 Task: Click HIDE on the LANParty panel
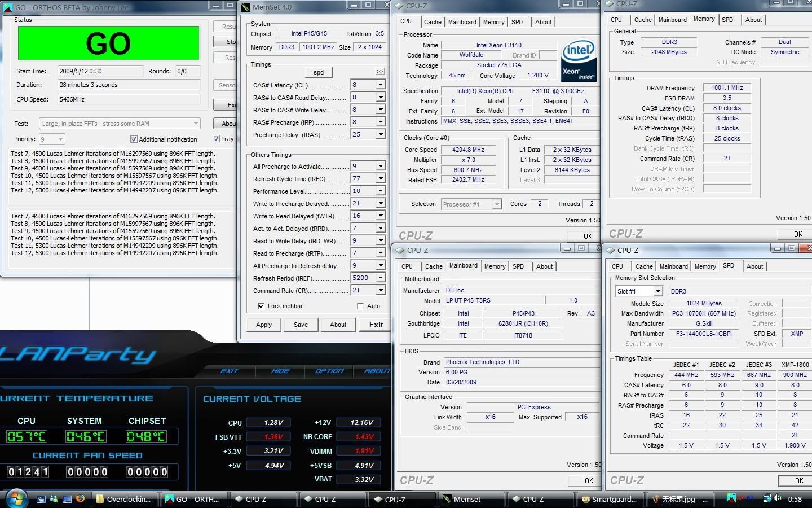point(280,371)
